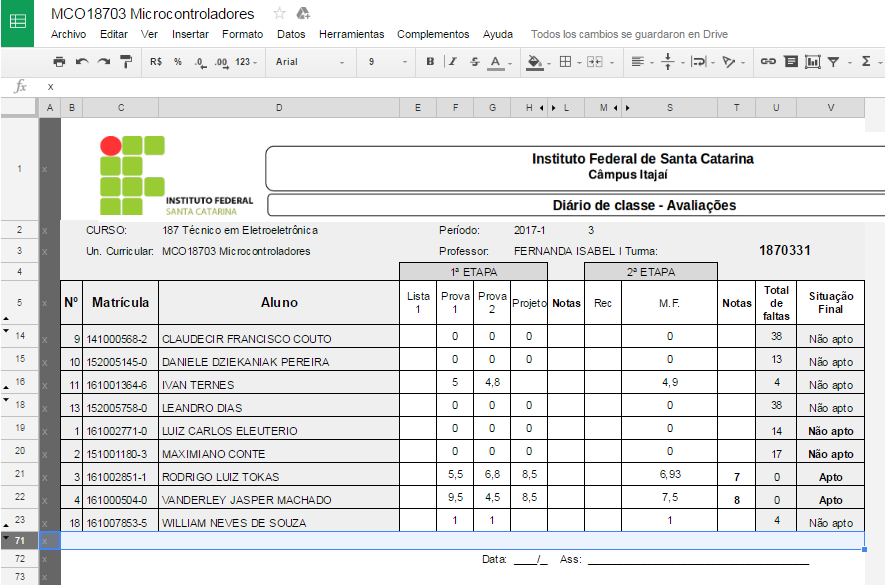
Task: Open the Arial font dropdown
Action: pyautogui.click(x=310, y=62)
